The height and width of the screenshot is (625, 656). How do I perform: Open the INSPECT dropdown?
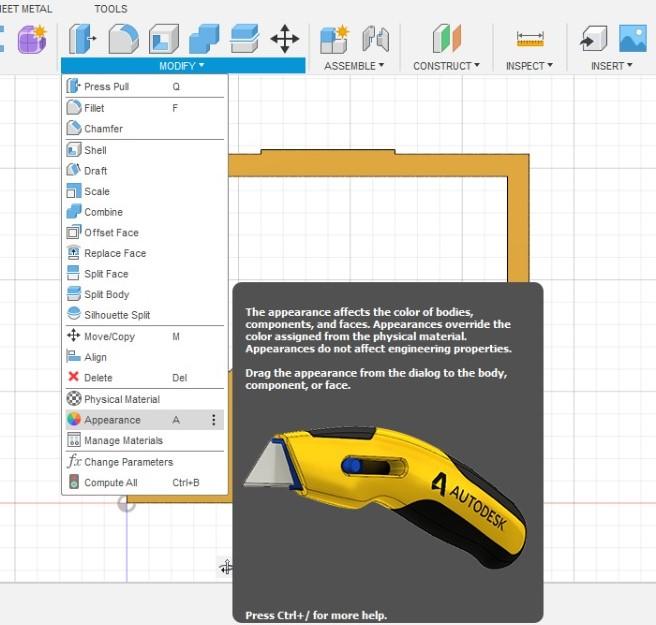click(529, 66)
